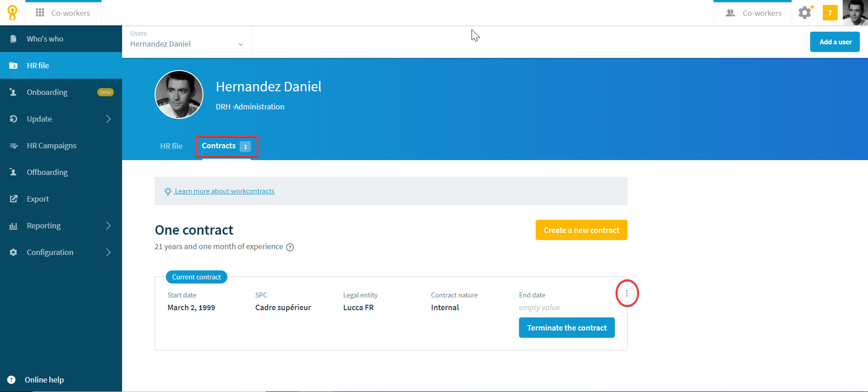Open Learn more about workcontracts link
The height and width of the screenshot is (392, 868).
pos(224,191)
